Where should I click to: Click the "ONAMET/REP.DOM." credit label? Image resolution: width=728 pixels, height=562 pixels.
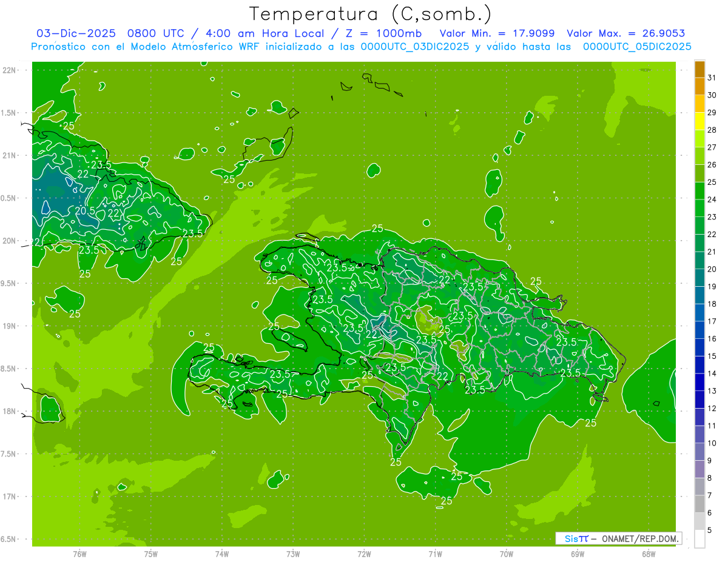pyautogui.click(x=640, y=539)
